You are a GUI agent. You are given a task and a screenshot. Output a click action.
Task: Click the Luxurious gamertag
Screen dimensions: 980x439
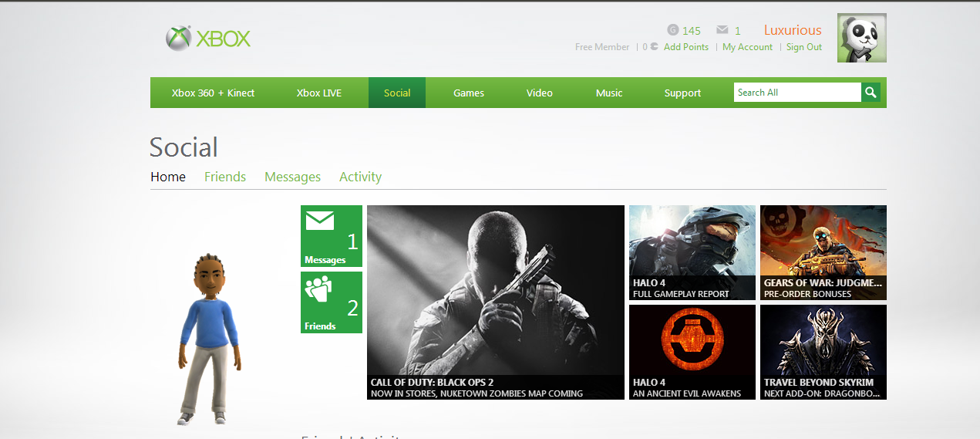[x=793, y=30]
